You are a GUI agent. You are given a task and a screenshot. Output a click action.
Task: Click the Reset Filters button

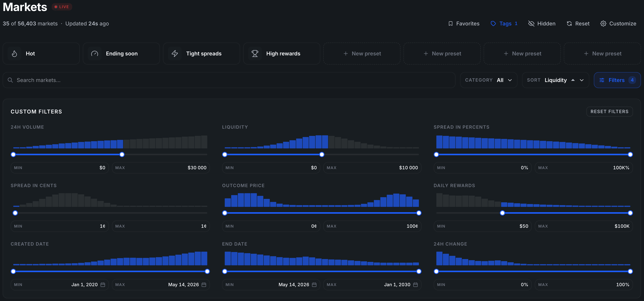(609, 111)
